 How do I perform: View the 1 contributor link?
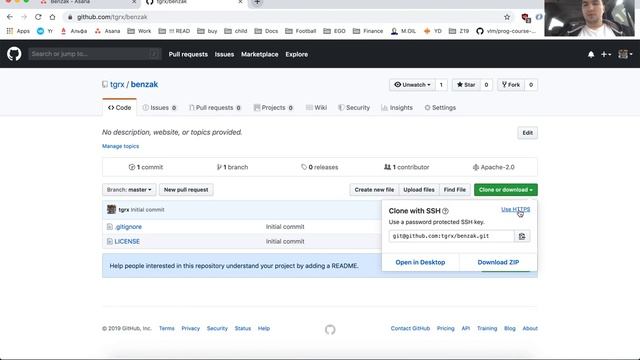(407, 167)
